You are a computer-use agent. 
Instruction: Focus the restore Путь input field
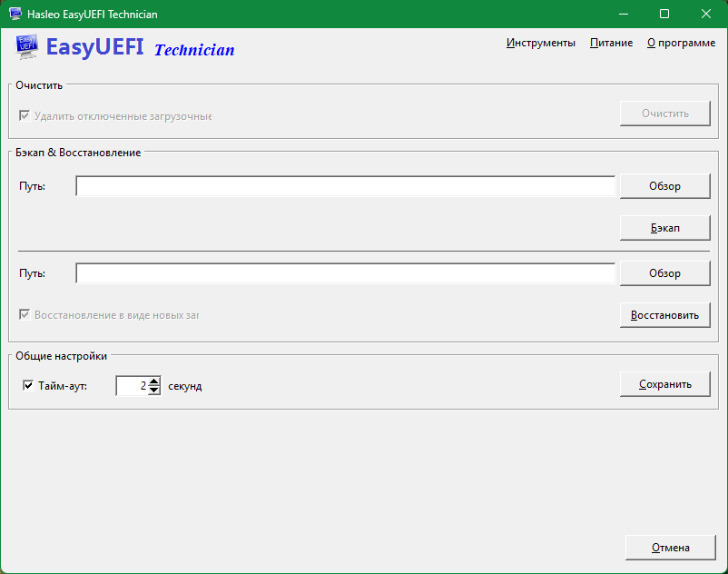point(346,273)
